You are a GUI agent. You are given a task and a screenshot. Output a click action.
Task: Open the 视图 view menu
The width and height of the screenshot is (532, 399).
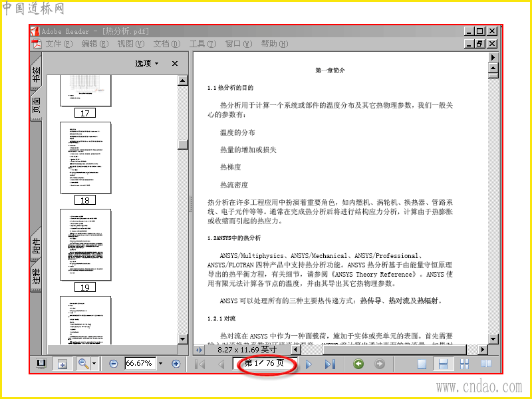tap(130, 44)
